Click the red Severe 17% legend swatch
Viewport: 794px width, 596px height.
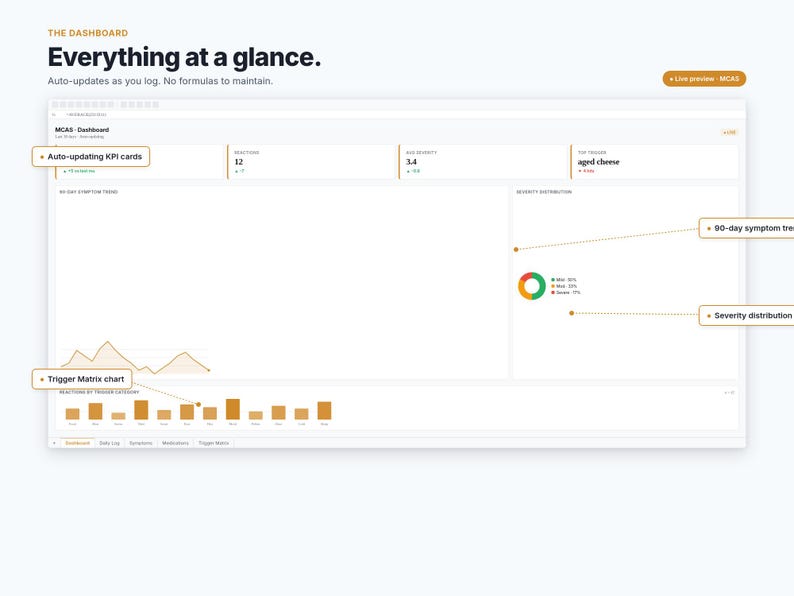553,293
